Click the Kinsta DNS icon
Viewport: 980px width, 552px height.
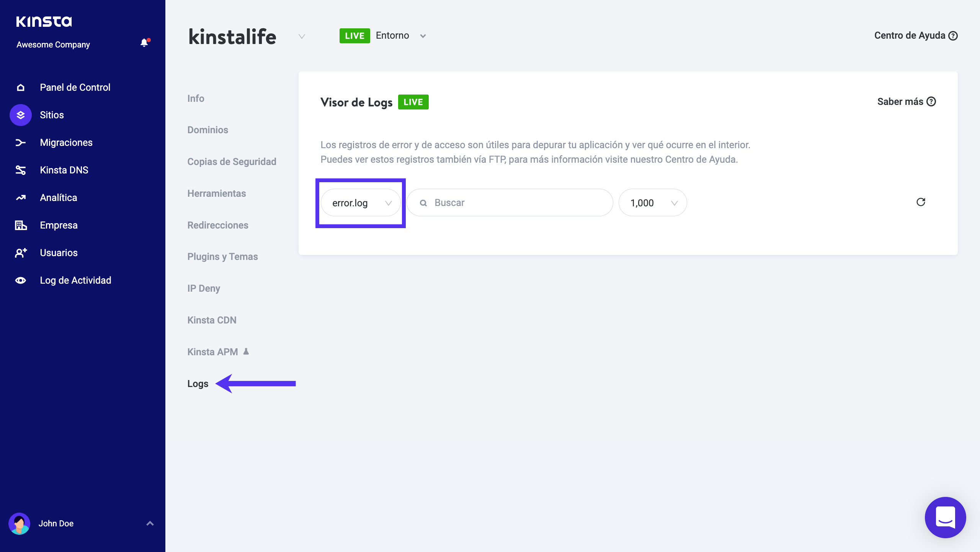tap(21, 170)
